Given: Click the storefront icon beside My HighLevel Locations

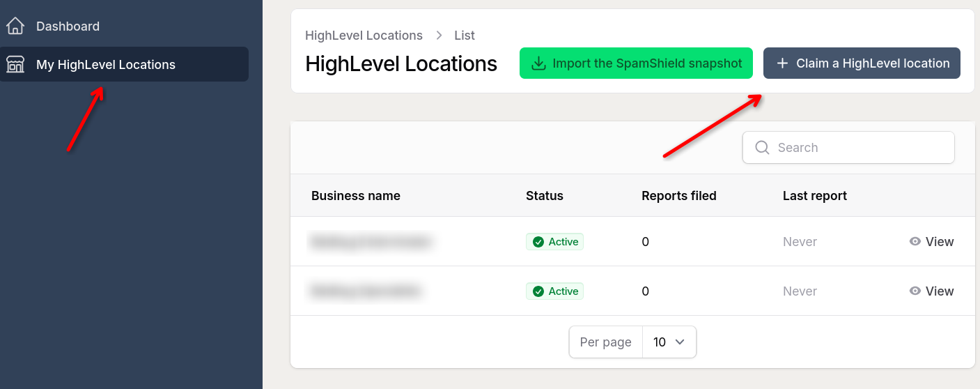Looking at the screenshot, I should (x=15, y=65).
